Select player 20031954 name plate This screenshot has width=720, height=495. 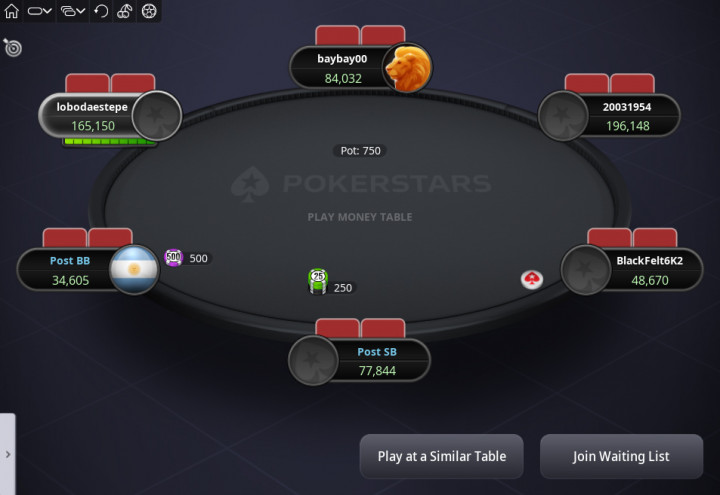628,116
